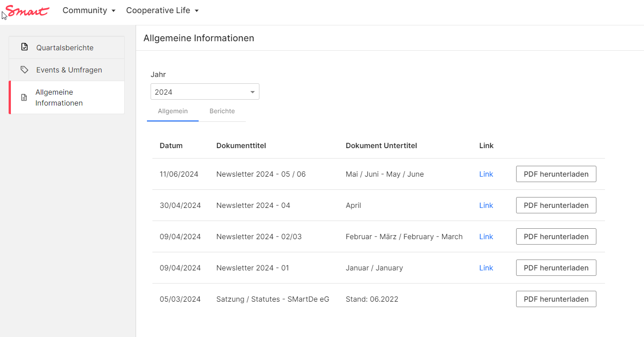The width and height of the screenshot is (644, 337).
Task: Switch to the Allgemein tab
Action: point(173,111)
